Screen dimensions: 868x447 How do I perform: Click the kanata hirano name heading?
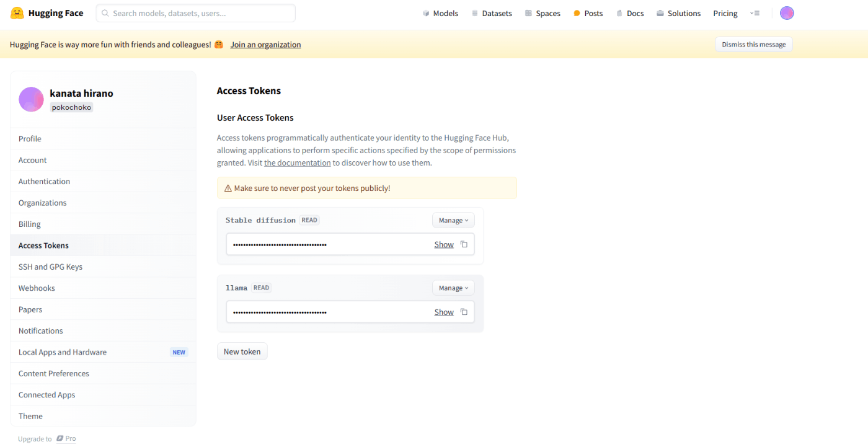click(81, 94)
